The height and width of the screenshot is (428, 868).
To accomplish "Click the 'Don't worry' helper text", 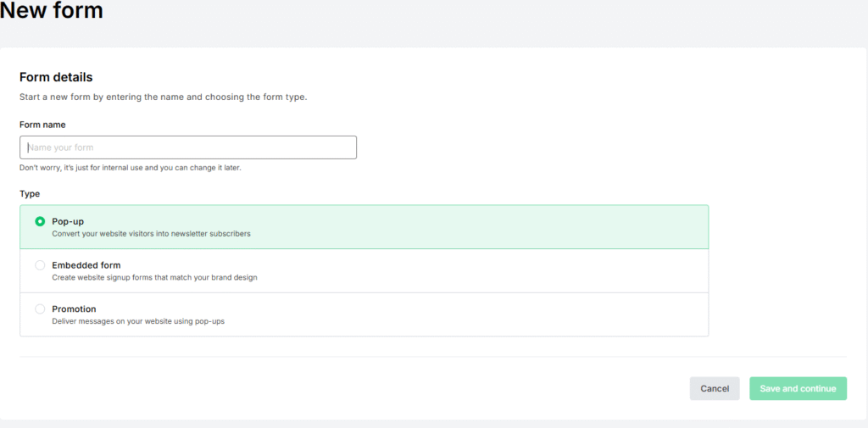I will [x=131, y=167].
